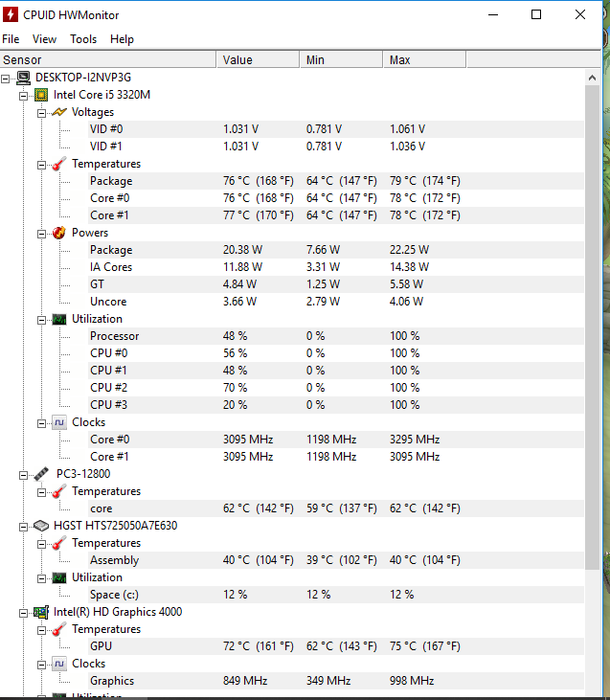This screenshot has width=610, height=700.
Task: Click the PC3-12800 Temperatures thermometer icon
Action: [x=59, y=491]
